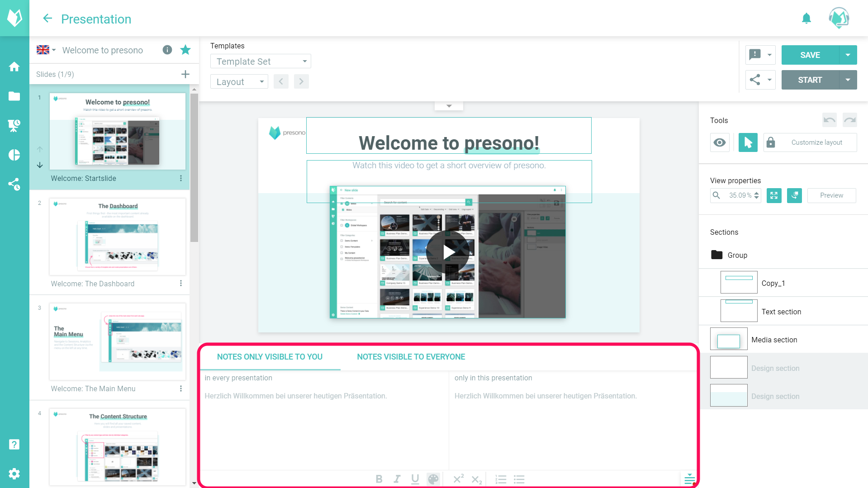Viewport: 868px width, 488px height.
Task: Click the undo arrow in Tools
Action: pyautogui.click(x=829, y=120)
